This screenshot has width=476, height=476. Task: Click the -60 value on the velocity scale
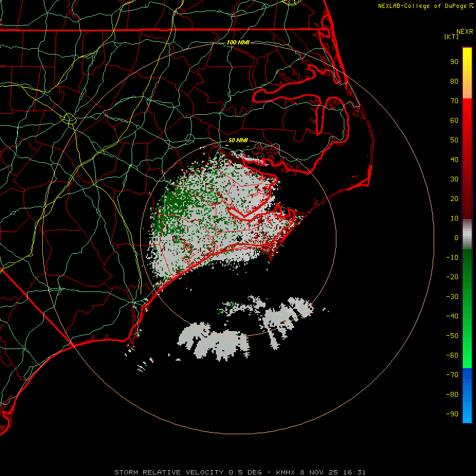point(452,355)
